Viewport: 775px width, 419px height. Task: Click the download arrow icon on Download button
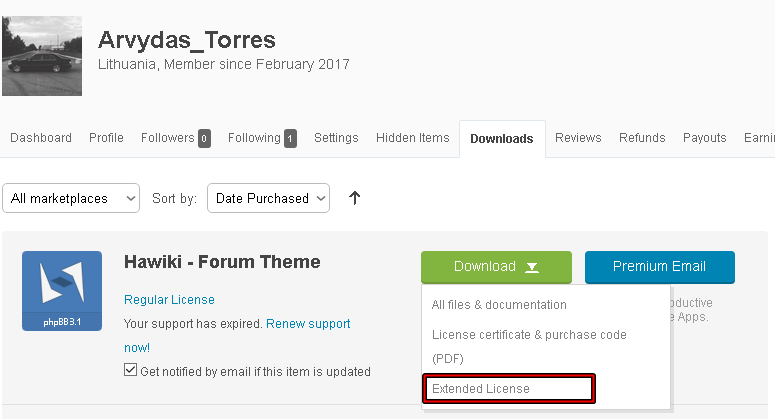[x=532, y=267]
